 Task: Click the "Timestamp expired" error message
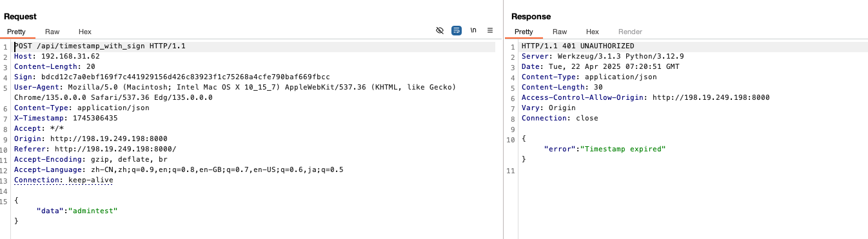pos(623,149)
